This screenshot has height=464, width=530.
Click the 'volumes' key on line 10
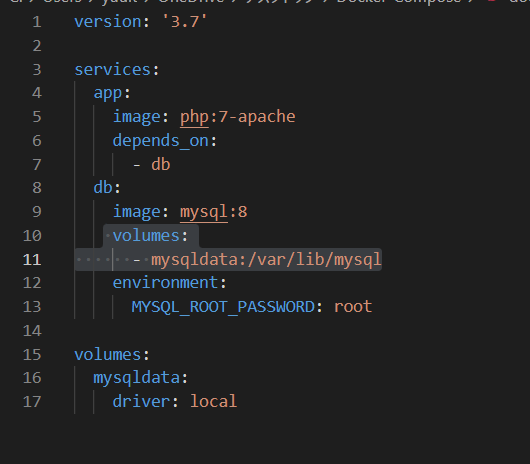click(146, 235)
